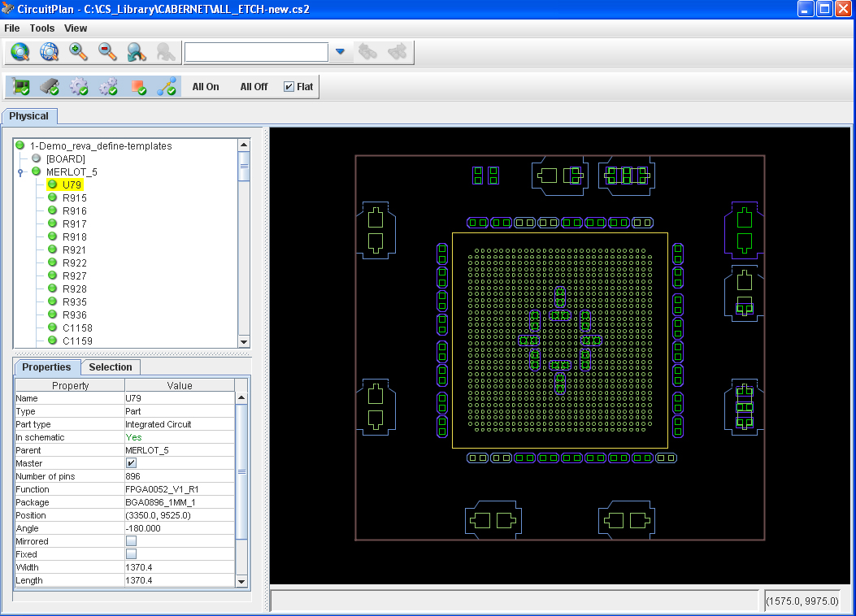
Task: Click the find-next binoculars icon
Action: [x=398, y=52]
